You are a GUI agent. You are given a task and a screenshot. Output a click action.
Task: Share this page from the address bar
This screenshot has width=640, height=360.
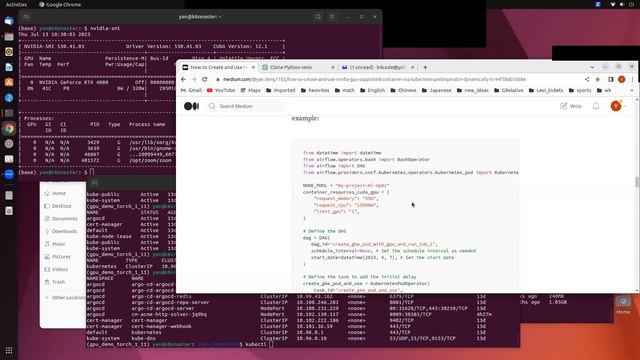[587, 79]
